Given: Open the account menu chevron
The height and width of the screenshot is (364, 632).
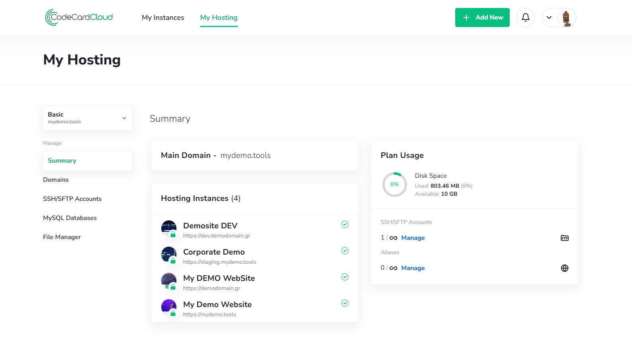Looking at the screenshot, I should 549,18.
